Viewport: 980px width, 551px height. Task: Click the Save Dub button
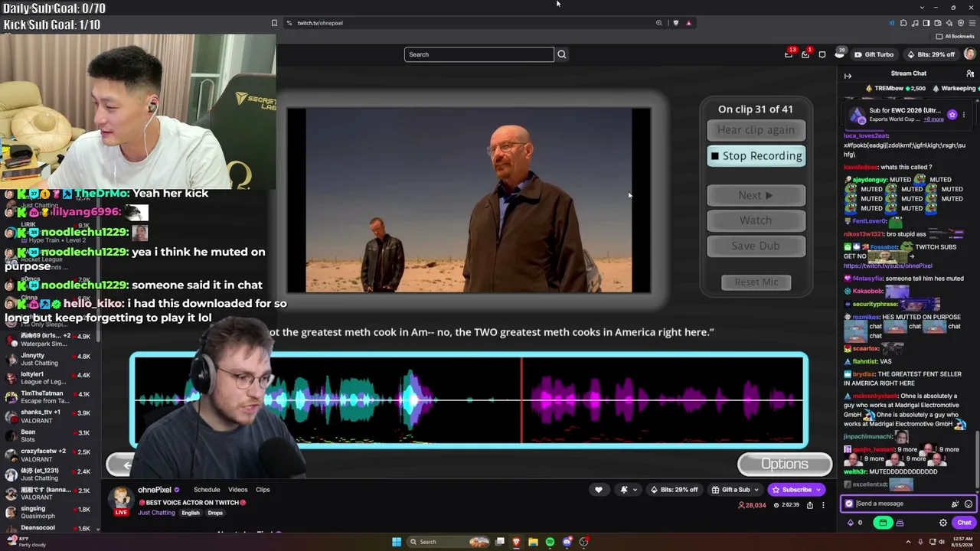point(756,246)
